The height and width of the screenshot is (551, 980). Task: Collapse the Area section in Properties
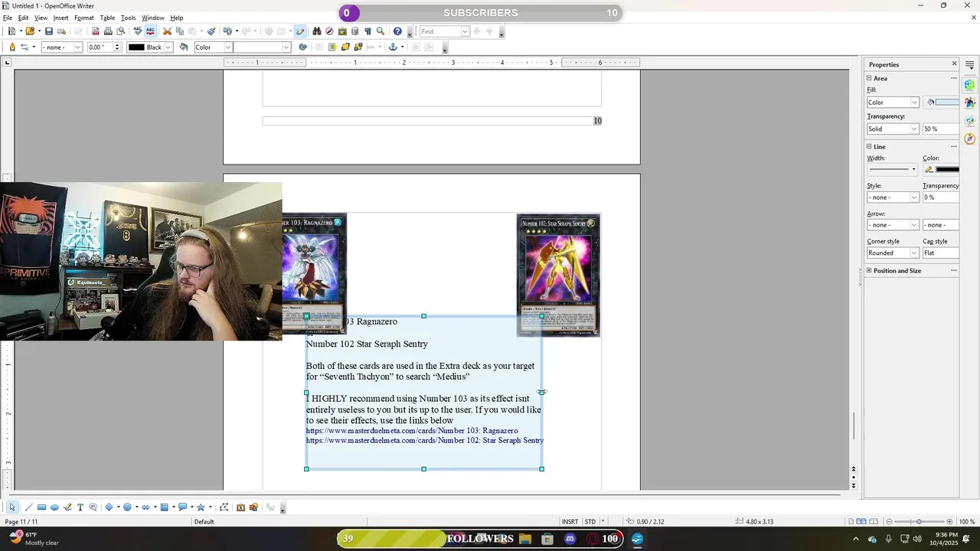[x=870, y=78]
